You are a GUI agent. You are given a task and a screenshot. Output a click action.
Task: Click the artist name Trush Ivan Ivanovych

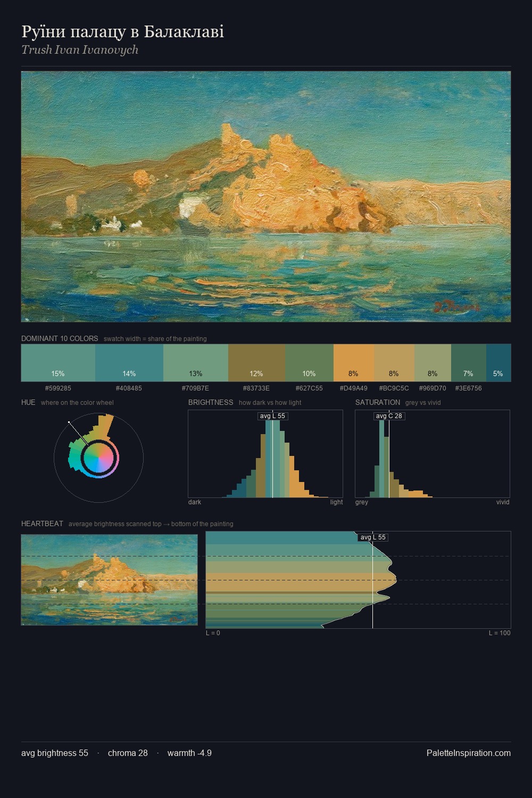coord(80,50)
